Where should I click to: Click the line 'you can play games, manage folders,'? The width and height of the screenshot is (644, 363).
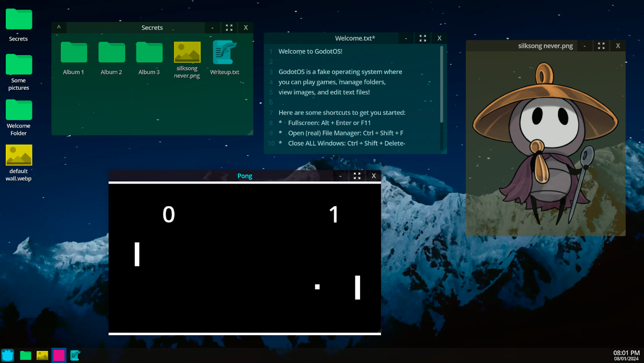(x=332, y=82)
